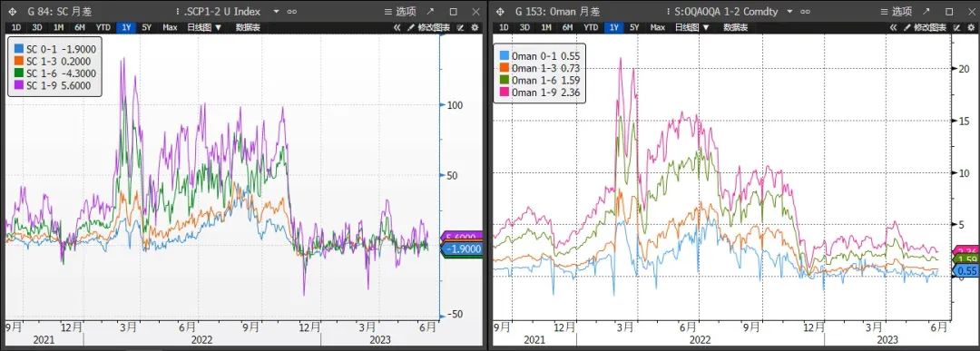Click orange swatch for SC 1-3 legend
Screen dimensions: 980x351
[19, 61]
